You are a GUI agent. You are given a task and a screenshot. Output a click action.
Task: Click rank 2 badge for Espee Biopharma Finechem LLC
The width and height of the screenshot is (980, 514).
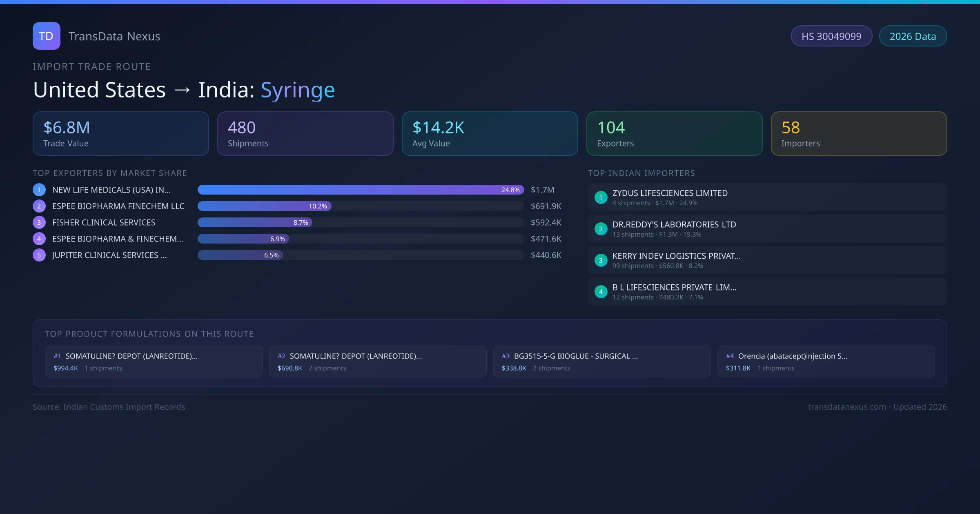(39, 206)
